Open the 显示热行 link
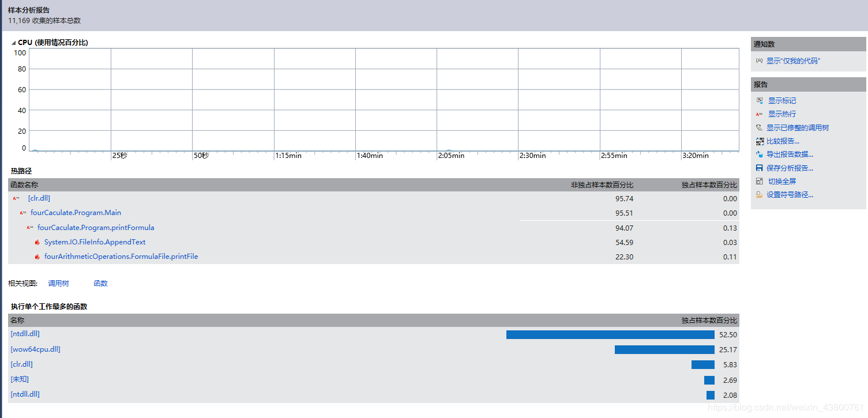 [x=782, y=114]
